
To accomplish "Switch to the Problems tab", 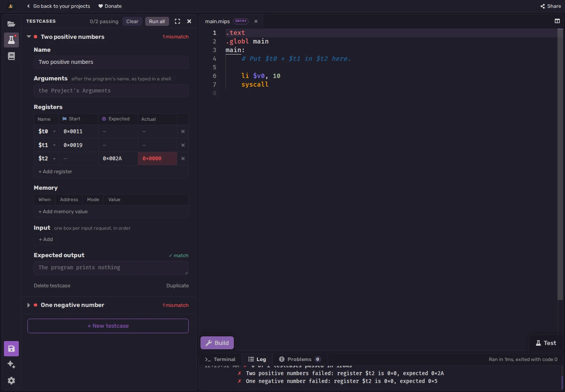I will (x=300, y=359).
